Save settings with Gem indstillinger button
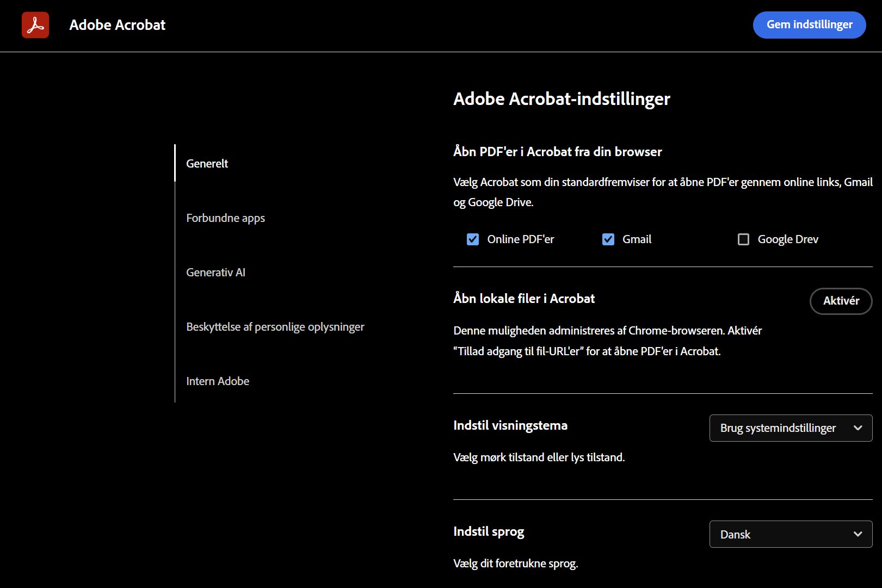This screenshot has width=882, height=588. click(x=809, y=25)
